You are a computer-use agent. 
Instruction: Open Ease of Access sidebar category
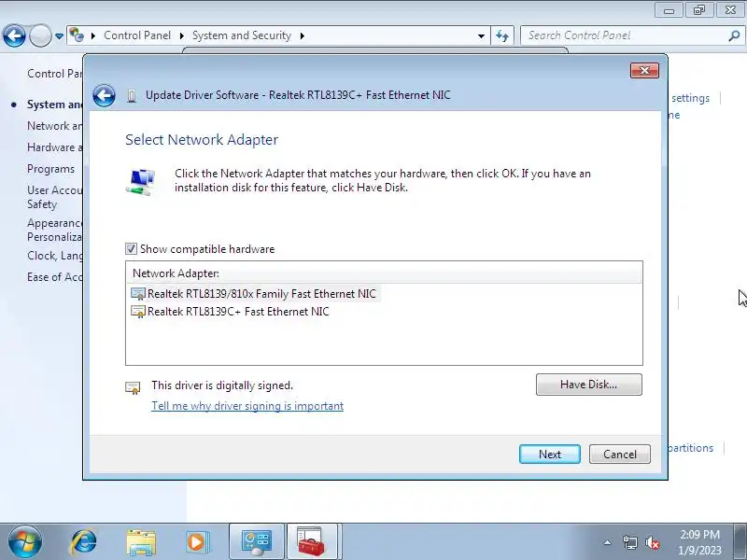coord(55,277)
